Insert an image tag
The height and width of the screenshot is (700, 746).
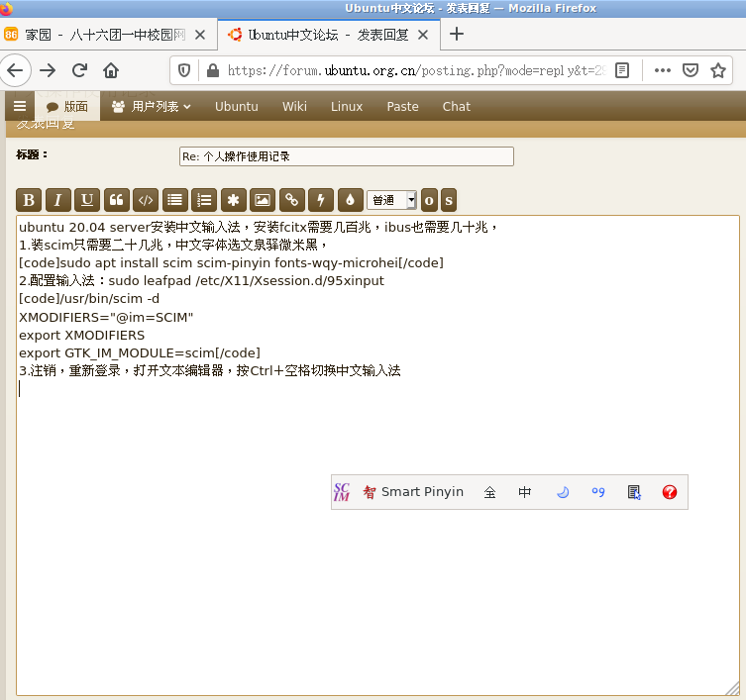click(x=263, y=200)
